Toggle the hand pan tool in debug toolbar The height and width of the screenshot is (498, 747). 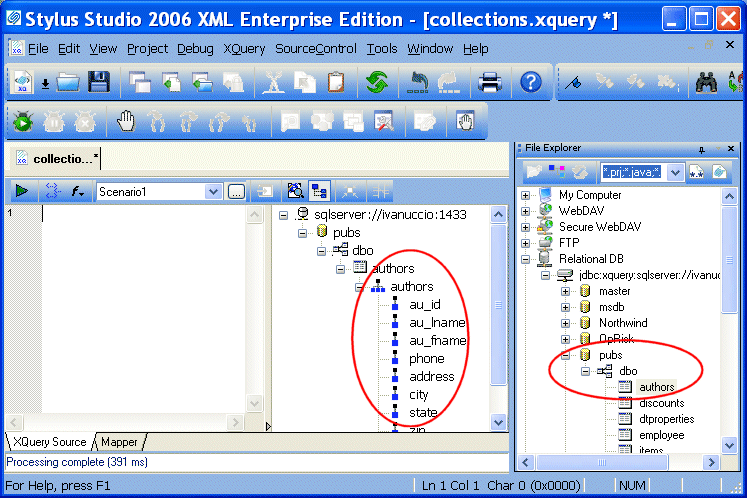pos(126,122)
